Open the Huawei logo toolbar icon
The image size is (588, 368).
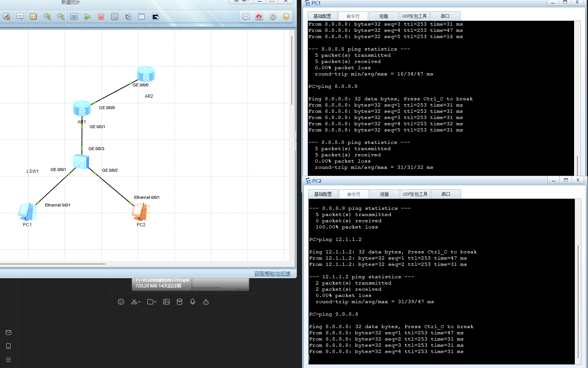tap(259, 16)
